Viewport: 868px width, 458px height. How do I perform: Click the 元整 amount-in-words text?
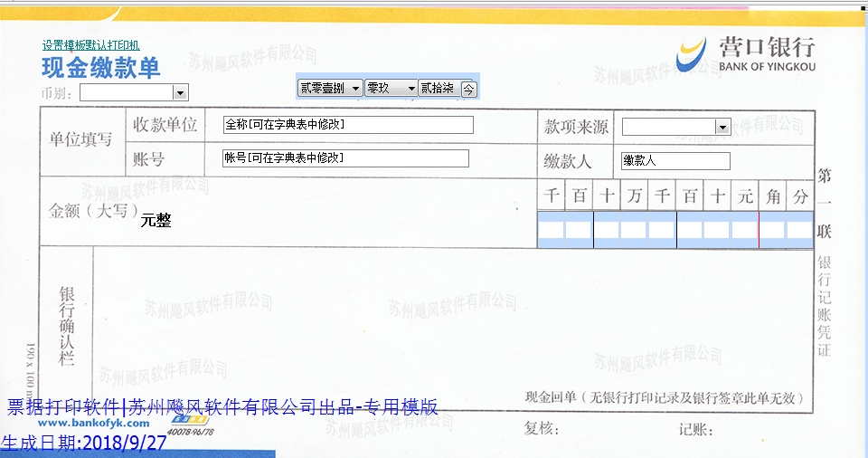click(156, 220)
